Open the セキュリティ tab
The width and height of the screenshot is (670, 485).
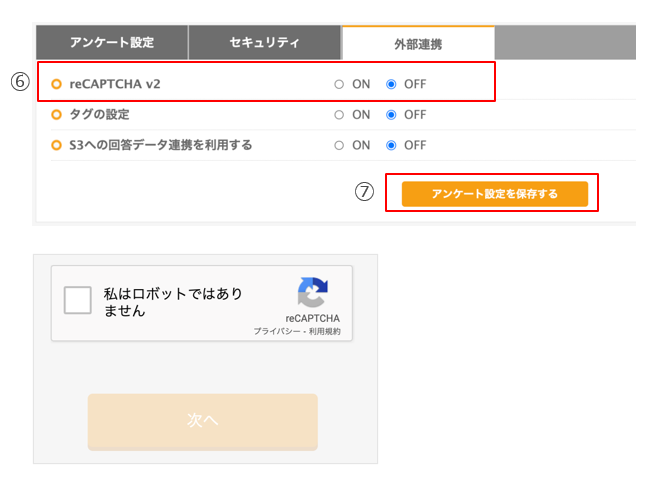coord(264,42)
